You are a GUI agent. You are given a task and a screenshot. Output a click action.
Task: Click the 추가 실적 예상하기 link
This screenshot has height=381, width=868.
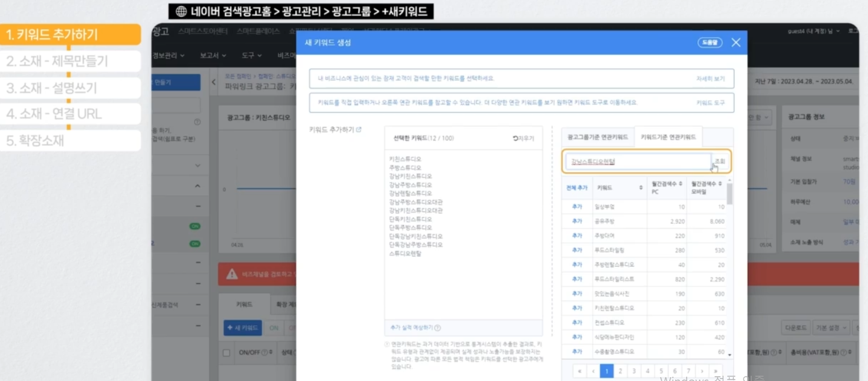point(411,328)
